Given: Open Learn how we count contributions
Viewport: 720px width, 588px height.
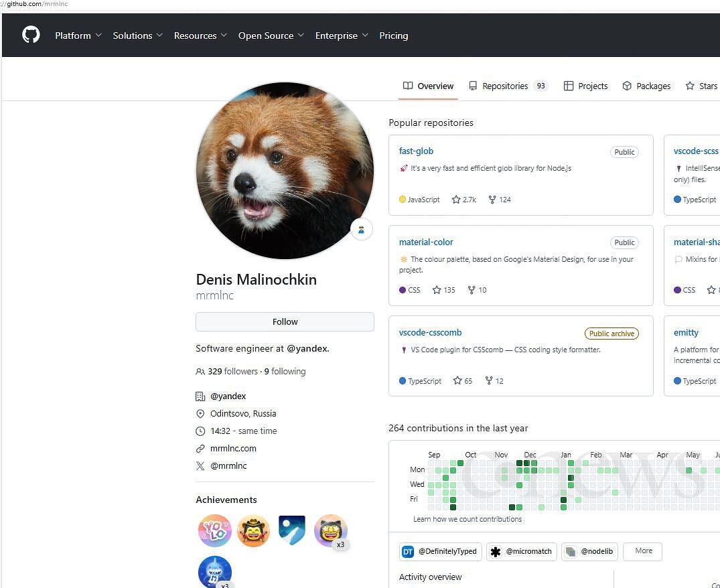Looking at the screenshot, I should click(467, 519).
